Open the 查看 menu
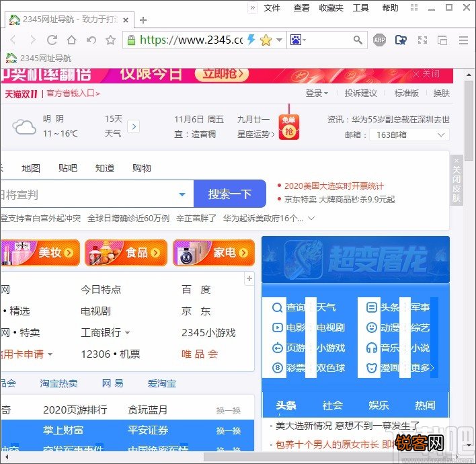 (301, 8)
